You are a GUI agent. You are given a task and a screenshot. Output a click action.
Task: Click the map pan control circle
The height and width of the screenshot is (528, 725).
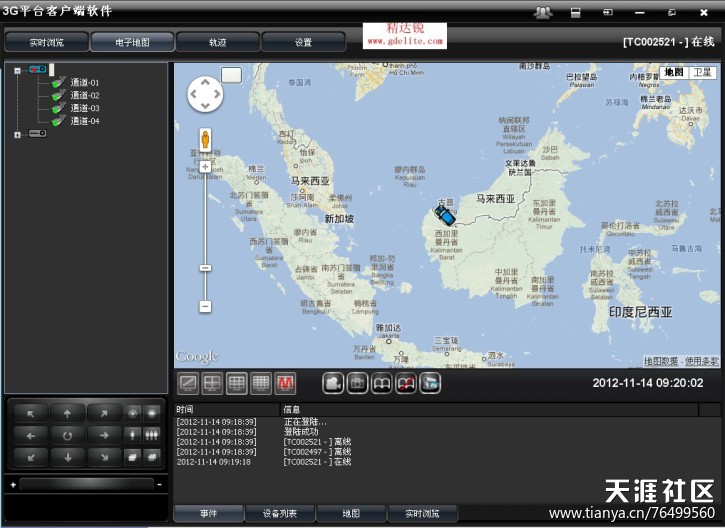(x=205, y=94)
